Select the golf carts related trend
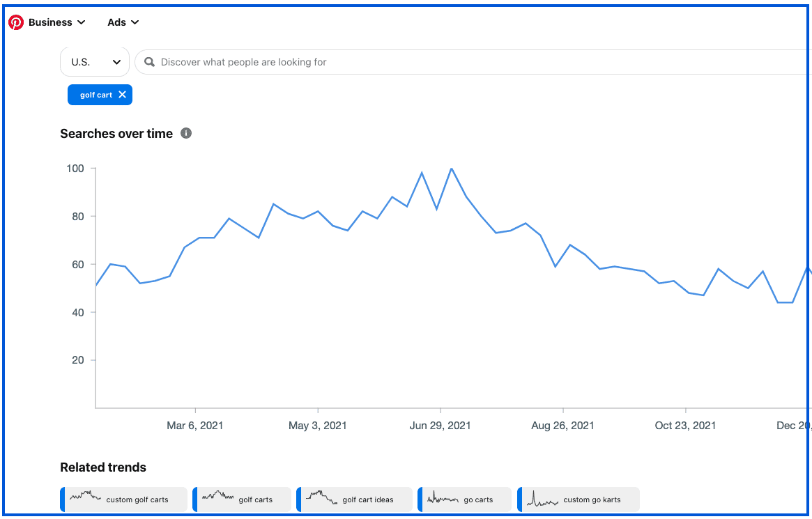 [x=242, y=499]
